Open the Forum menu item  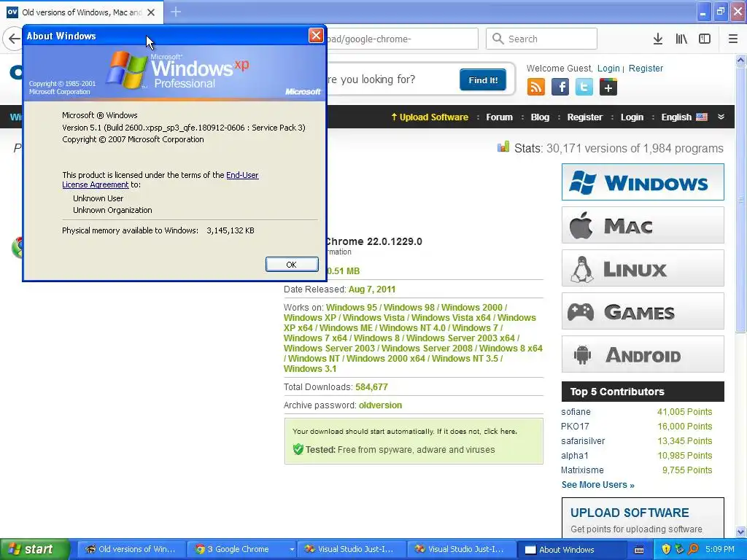(499, 117)
